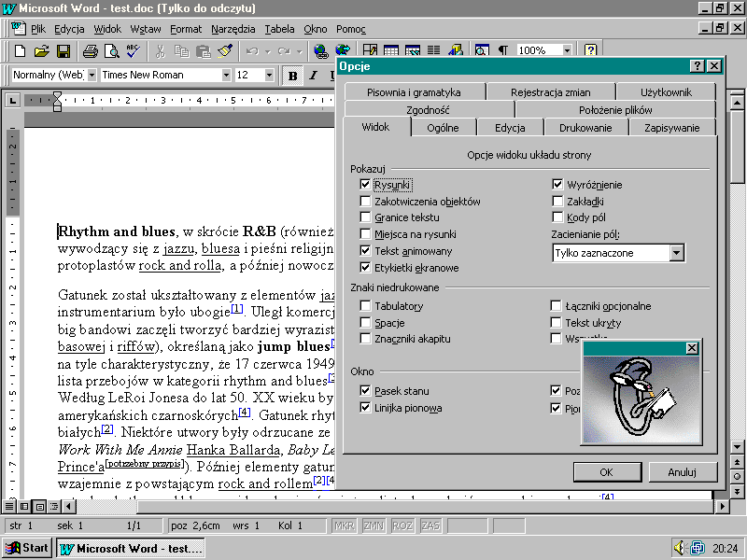Insert a table using the grid icon
Viewport: 747px width, 560px height.
(391, 49)
